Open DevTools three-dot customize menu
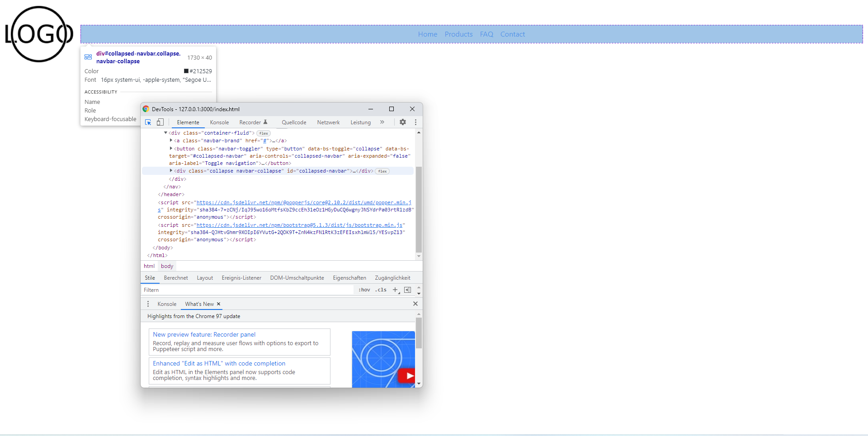 pos(415,122)
